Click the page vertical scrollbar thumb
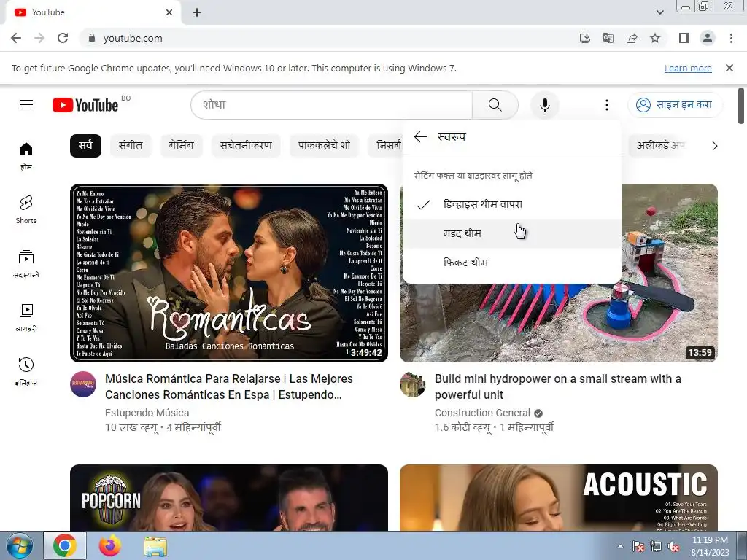The width and height of the screenshot is (747, 560). [x=741, y=106]
